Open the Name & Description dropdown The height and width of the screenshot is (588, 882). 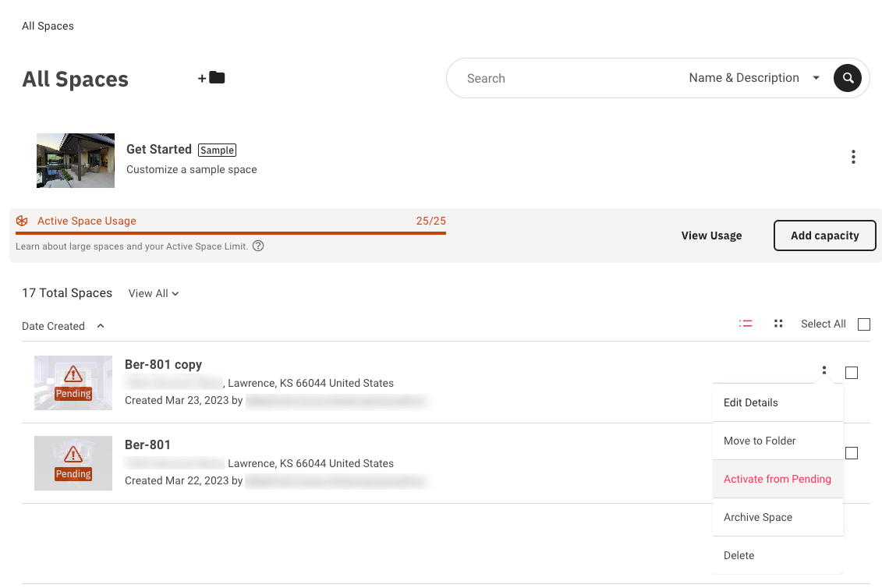[x=753, y=78]
